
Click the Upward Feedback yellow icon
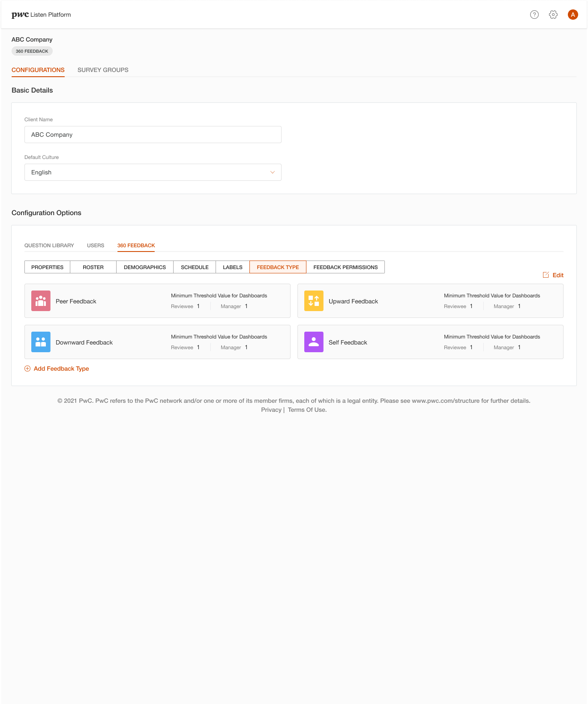[x=314, y=301]
